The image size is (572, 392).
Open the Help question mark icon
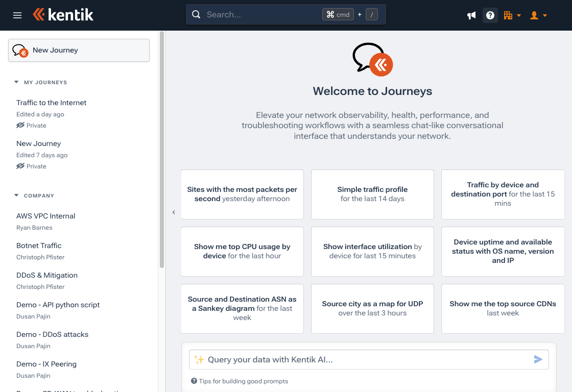[490, 15]
